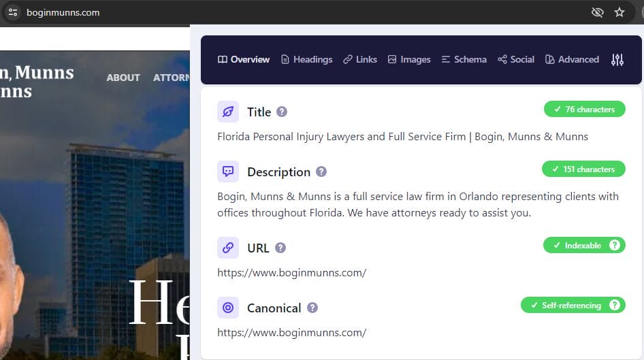Click the Title heading label

pos(259,112)
